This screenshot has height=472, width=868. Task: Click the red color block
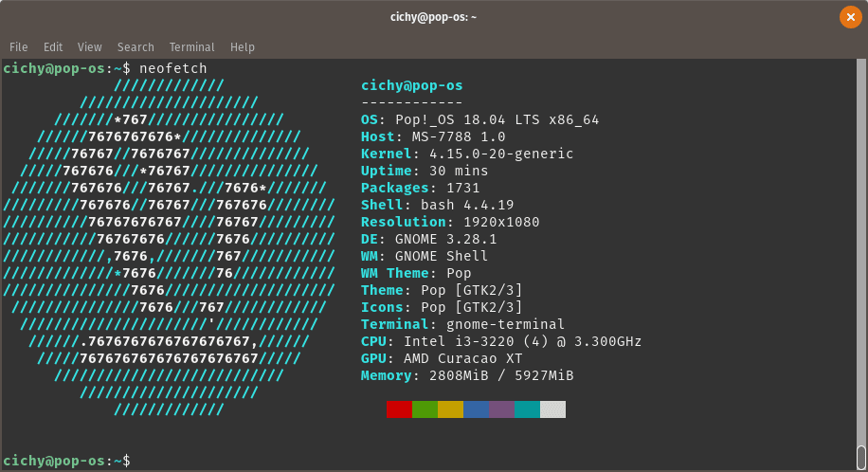pos(399,409)
